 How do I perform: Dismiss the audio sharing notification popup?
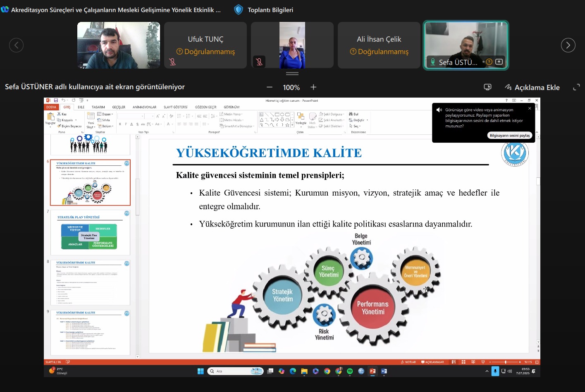530,109
